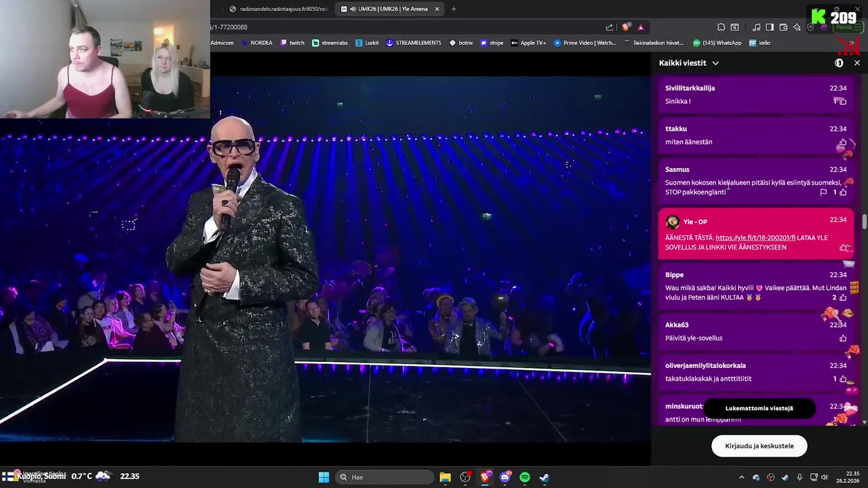Toggle the browser sidebar panel icon
868x488 pixels.
pos(770,27)
